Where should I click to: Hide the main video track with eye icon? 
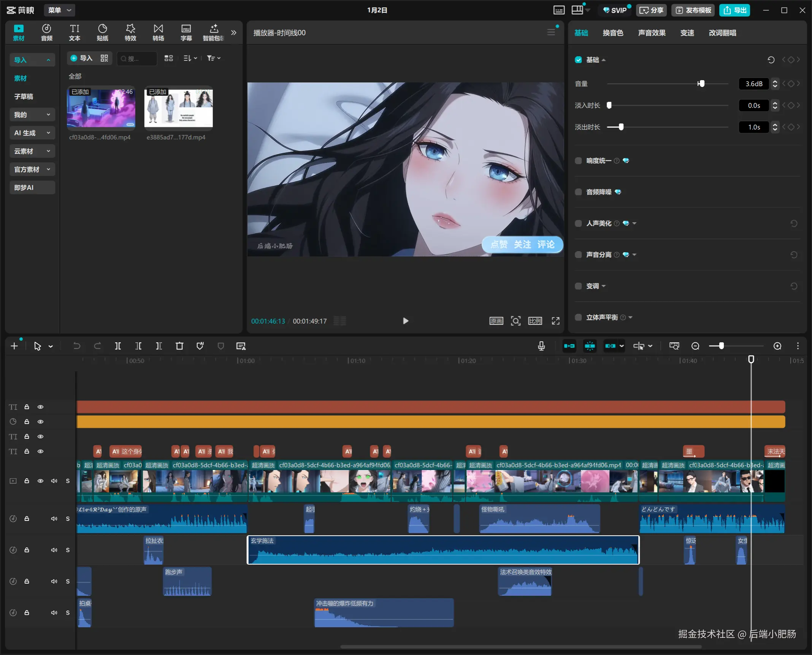pyautogui.click(x=40, y=481)
